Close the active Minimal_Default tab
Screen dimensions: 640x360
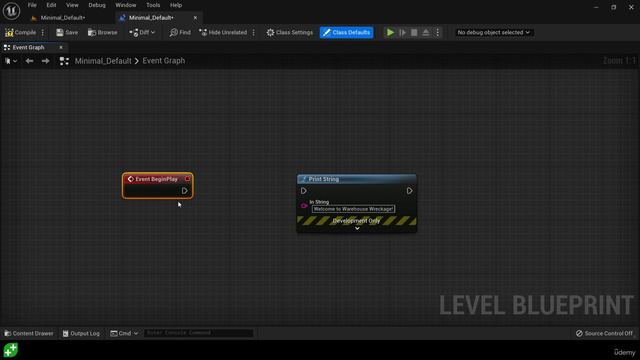195,18
